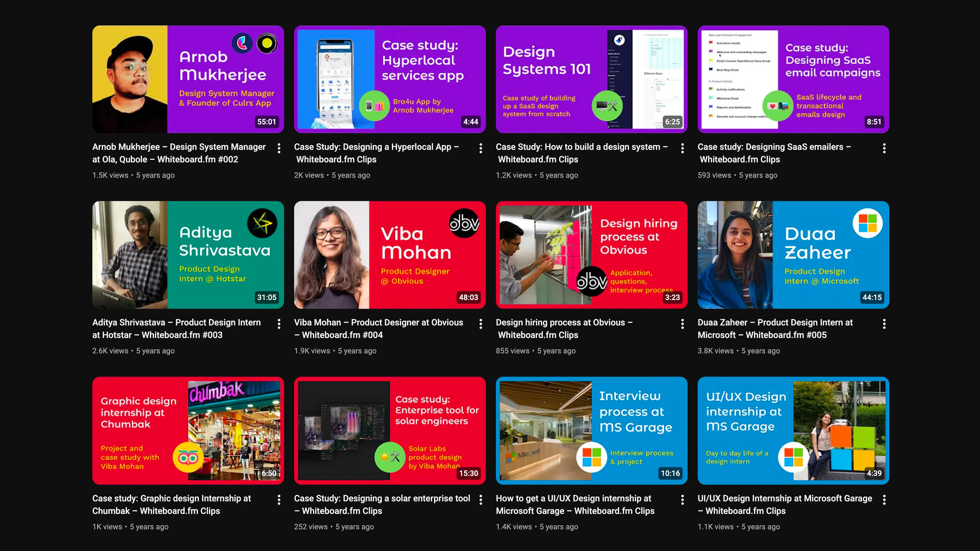Click three-dot menu for solar enterprise video
The width and height of the screenshot is (980, 551).
[481, 500]
